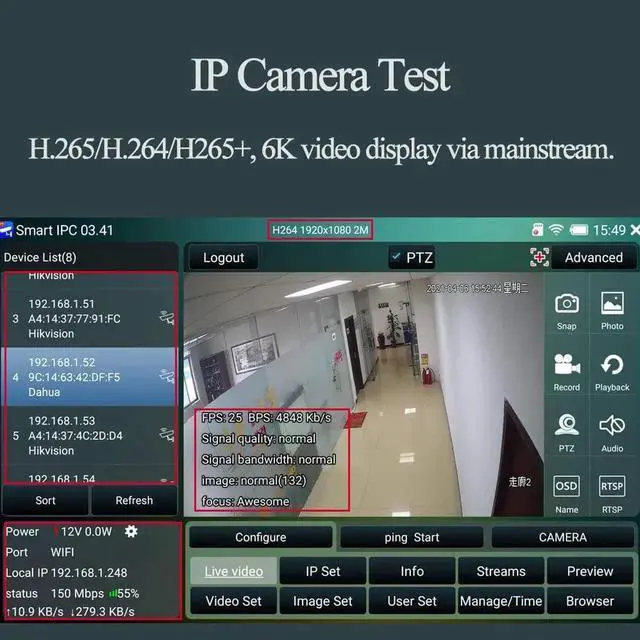Click the ping Start button

coord(411,537)
